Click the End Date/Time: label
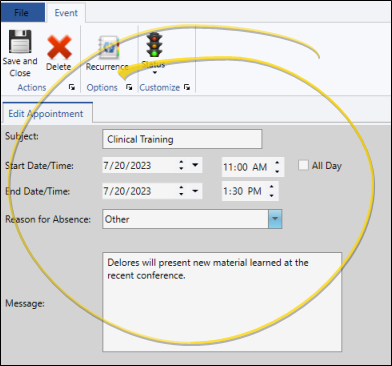The width and height of the screenshot is (392, 366). click(37, 191)
